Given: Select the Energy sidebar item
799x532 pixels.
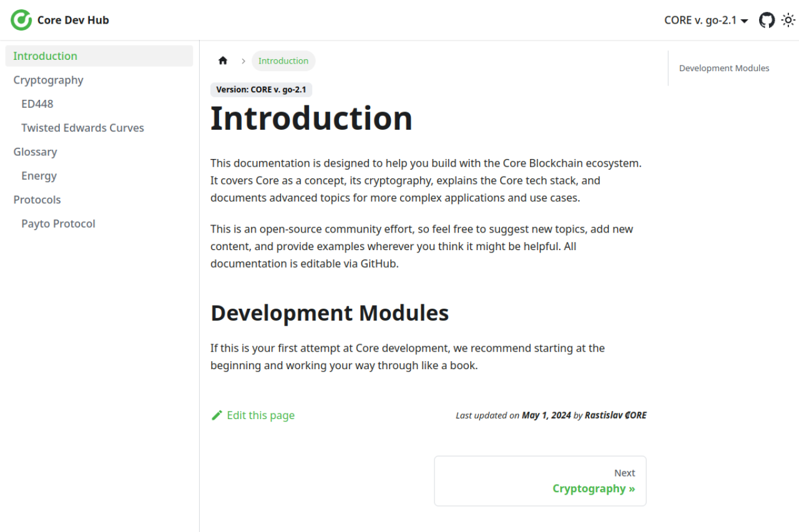Looking at the screenshot, I should pos(39,176).
